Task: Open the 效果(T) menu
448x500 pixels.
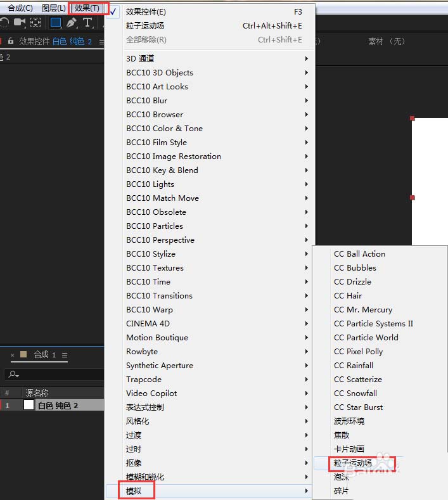Action: [x=87, y=8]
